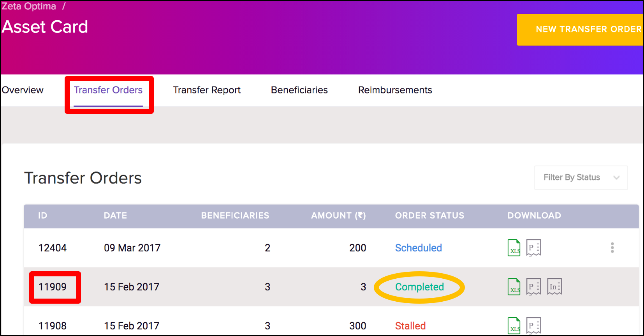Go to the Beneficiaries tab
The width and height of the screenshot is (644, 336).
[x=299, y=90]
